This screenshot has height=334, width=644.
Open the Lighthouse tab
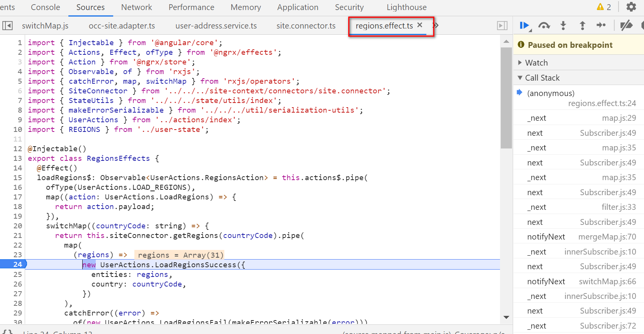tap(407, 7)
